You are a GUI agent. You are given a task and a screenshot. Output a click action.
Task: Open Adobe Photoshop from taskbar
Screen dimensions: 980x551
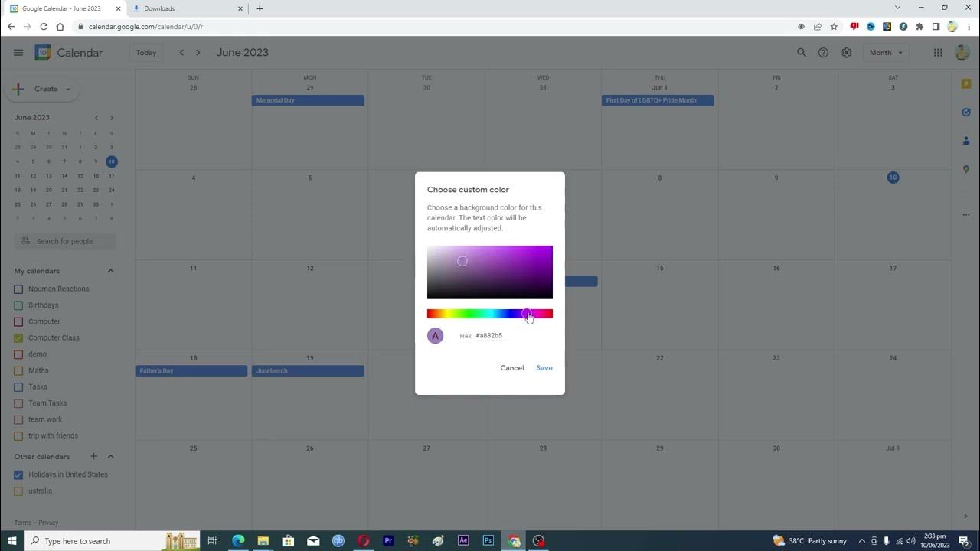pyautogui.click(x=488, y=541)
